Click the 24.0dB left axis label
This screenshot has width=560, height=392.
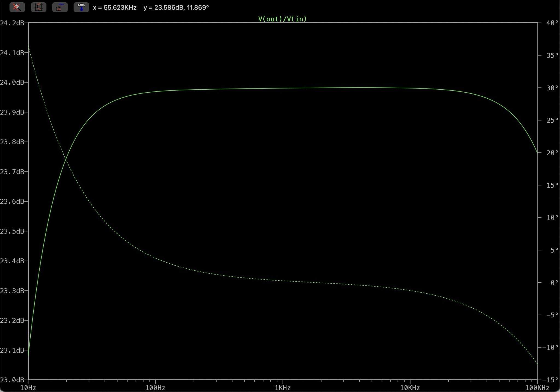(12, 82)
